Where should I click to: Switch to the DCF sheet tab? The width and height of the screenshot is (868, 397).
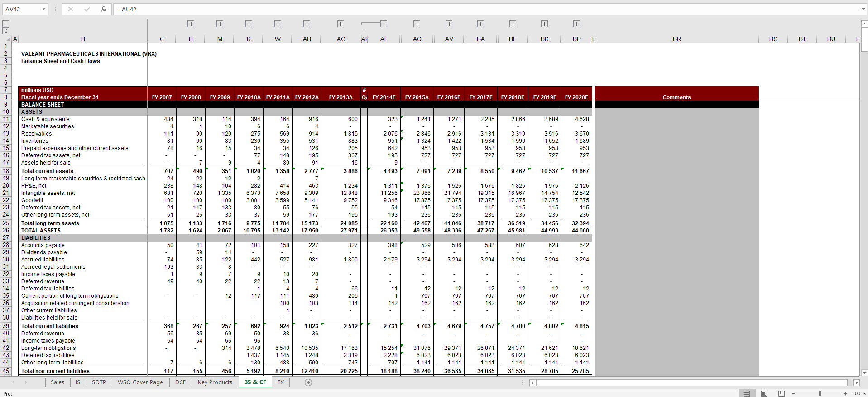coord(181,382)
